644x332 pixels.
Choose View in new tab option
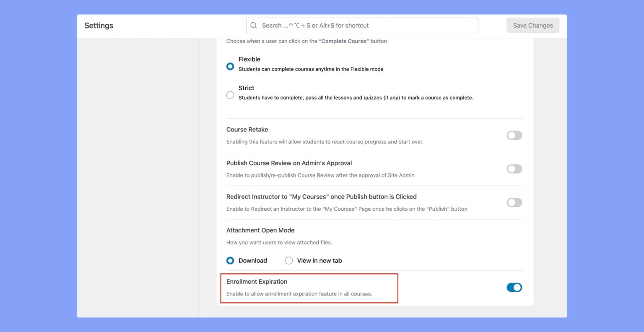(289, 260)
